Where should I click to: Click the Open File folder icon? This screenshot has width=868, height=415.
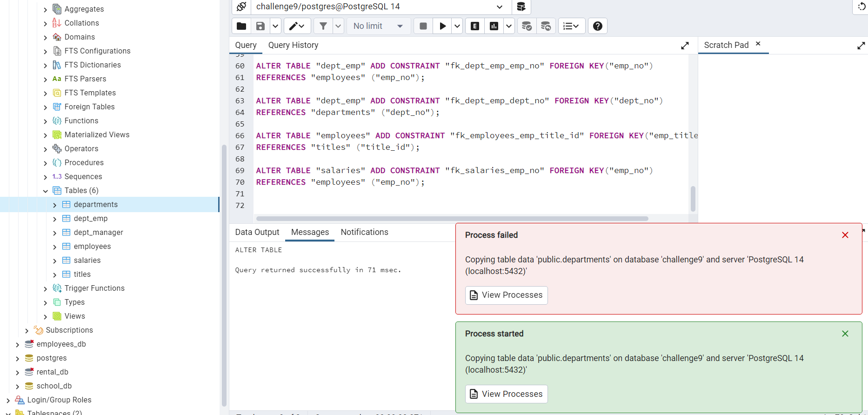click(241, 26)
